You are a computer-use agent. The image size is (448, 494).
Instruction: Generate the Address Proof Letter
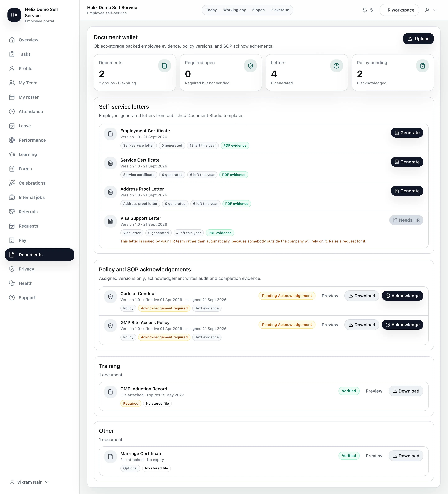tap(407, 191)
